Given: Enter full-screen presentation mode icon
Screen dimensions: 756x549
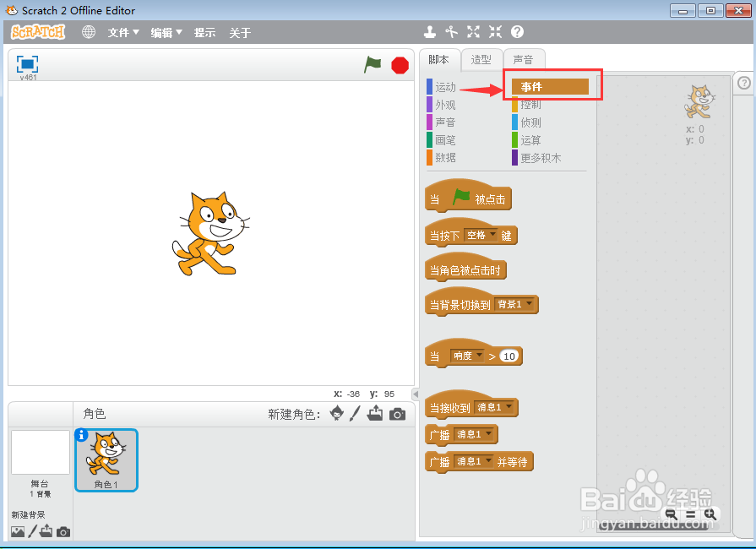Looking at the screenshot, I should (x=28, y=63).
